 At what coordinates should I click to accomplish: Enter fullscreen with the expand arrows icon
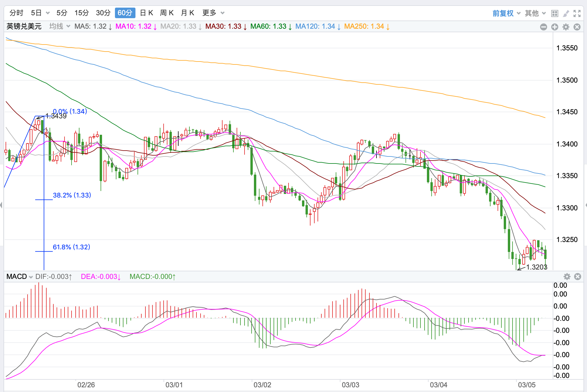577,13
